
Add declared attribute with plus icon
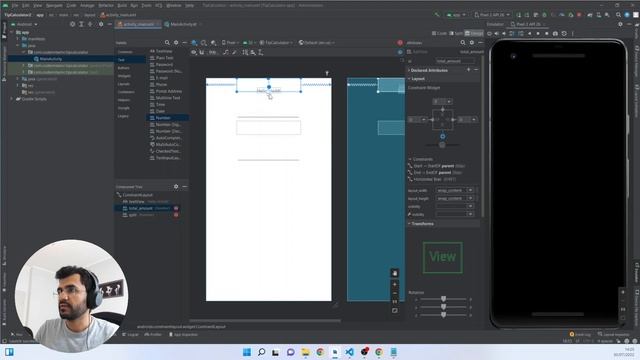click(469, 70)
